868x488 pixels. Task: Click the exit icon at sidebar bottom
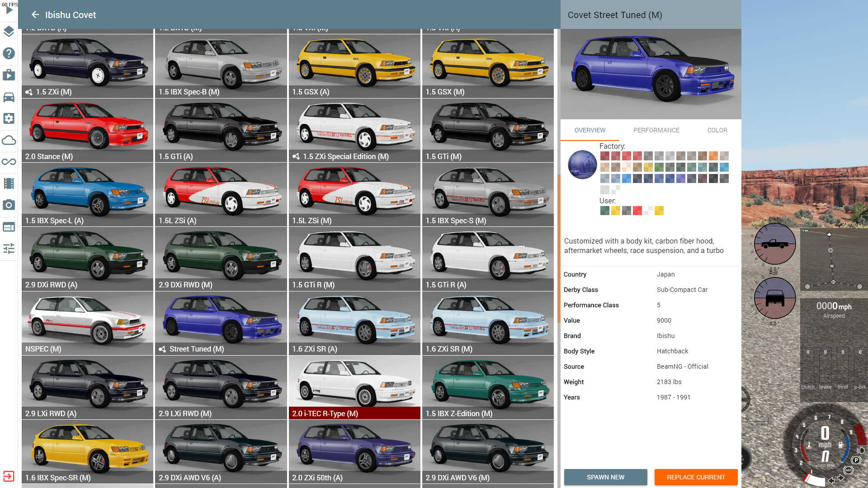(9, 476)
